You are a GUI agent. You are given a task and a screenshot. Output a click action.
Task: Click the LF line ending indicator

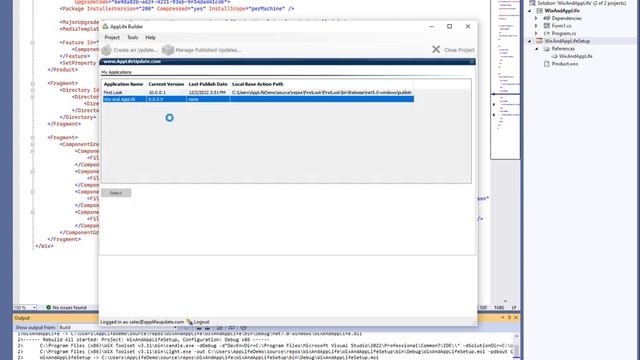point(514,307)
